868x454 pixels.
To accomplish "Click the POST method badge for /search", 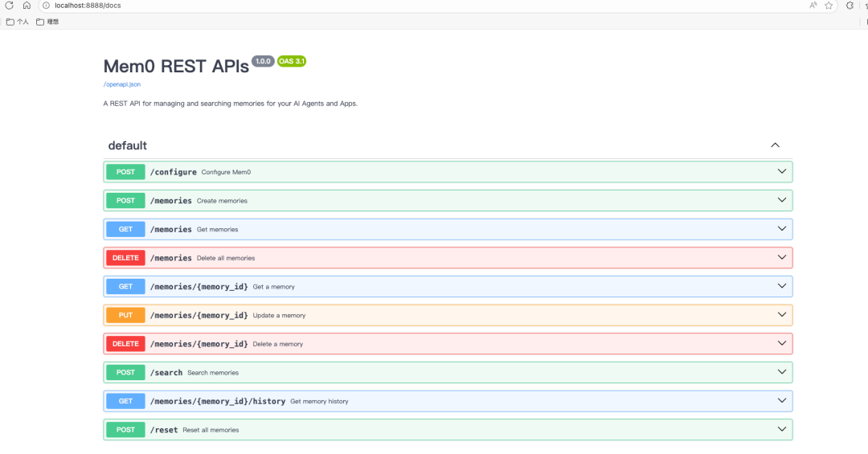I will coord(125,373).
